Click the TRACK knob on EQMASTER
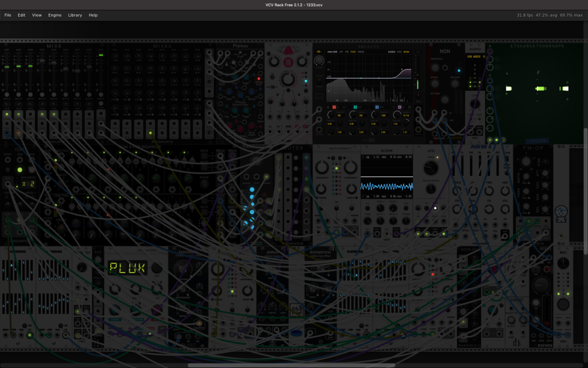 (319, 60)
